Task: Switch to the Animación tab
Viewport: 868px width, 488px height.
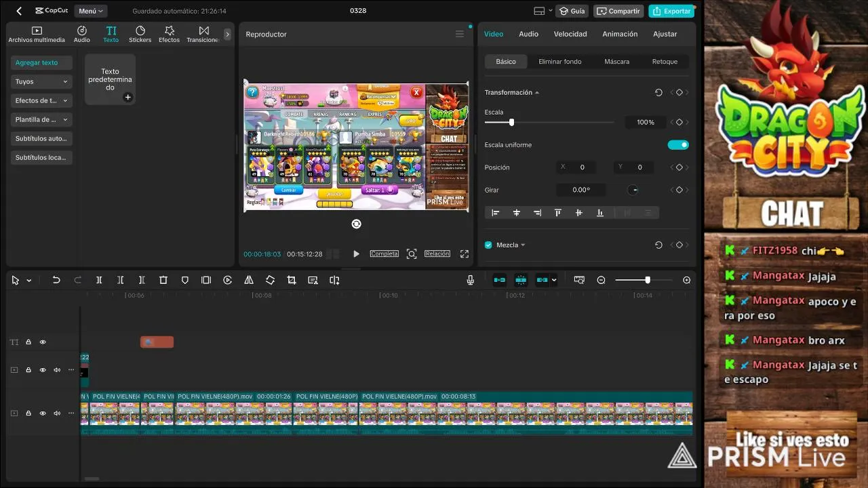Action: (620, 34)
